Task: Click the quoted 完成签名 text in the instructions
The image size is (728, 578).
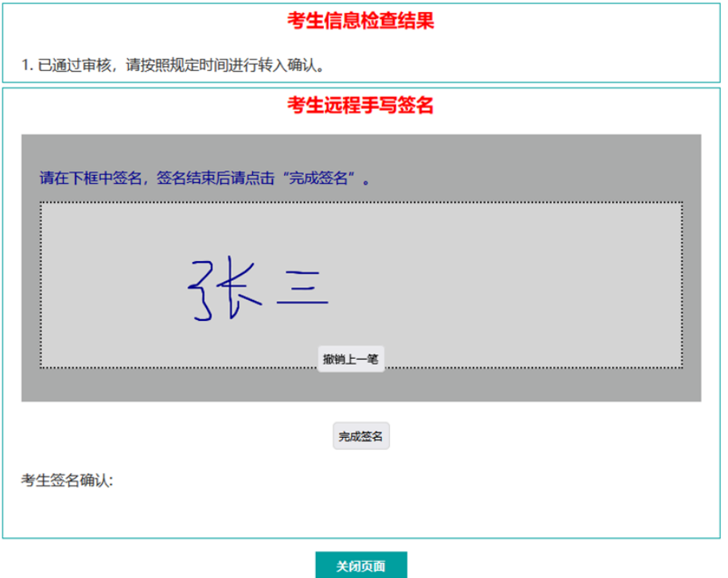Action: click(318, 178)
